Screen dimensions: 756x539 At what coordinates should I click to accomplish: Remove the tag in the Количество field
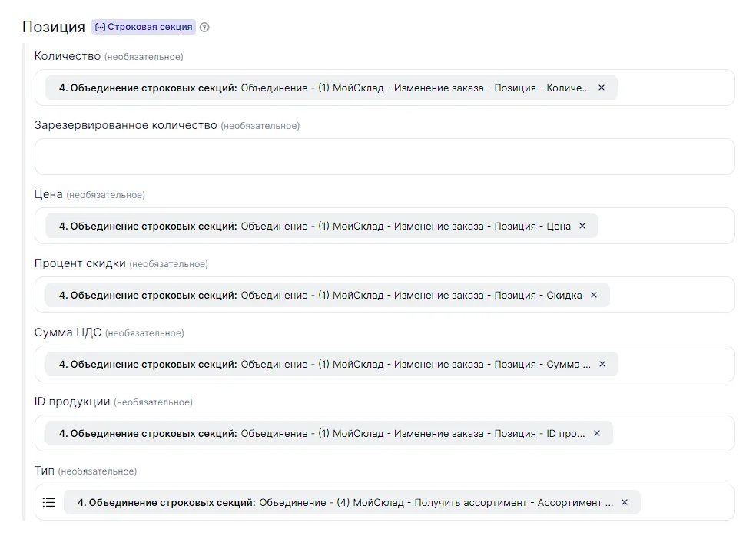coord(602,88)
